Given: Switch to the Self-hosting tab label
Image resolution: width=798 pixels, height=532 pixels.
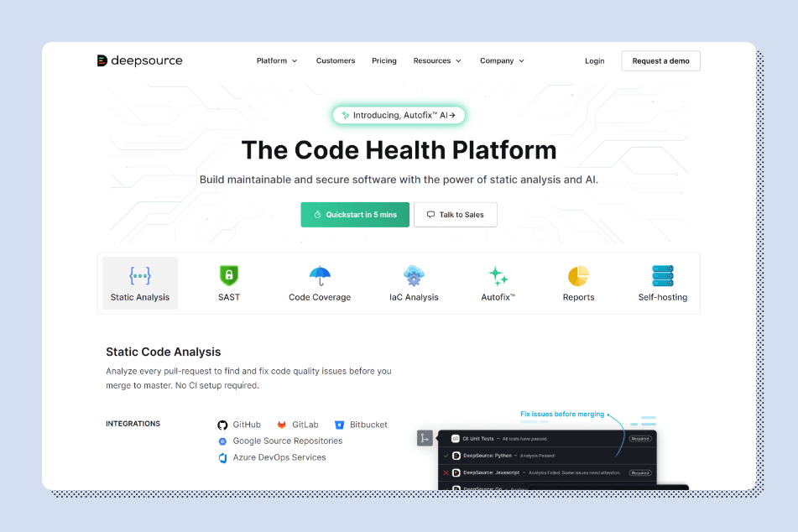Looking at the screenshot, I should point(663,297).
